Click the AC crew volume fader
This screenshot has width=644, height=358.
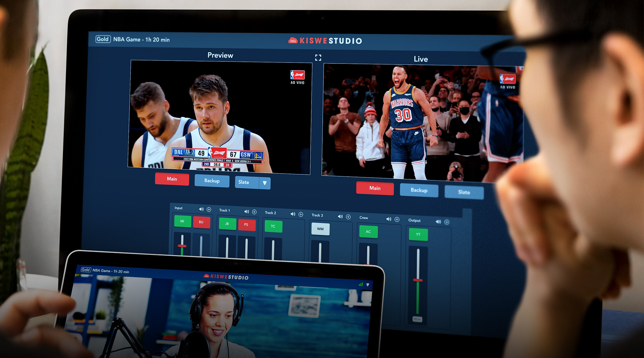pos(368,254)
